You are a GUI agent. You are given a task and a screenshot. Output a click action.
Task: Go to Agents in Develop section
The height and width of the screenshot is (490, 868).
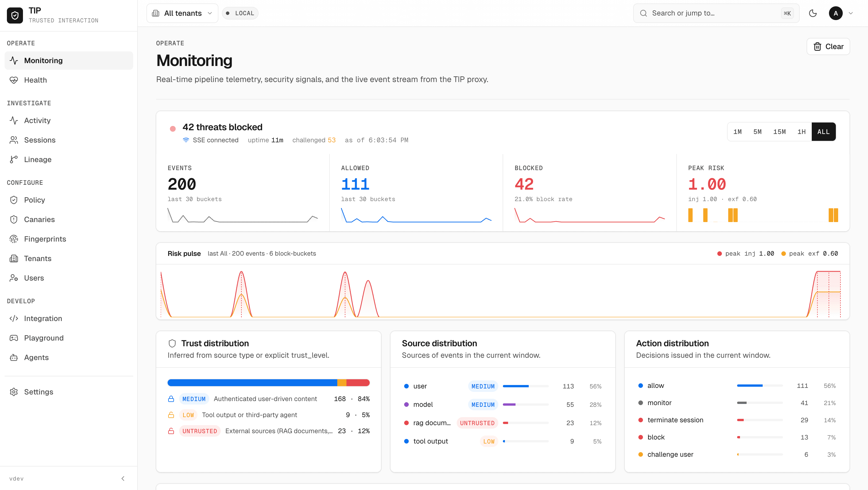(69, 358)
